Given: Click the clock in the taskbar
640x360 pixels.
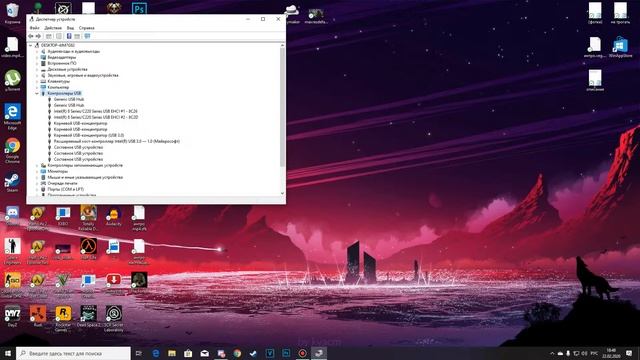Looking at the screenshot, I should pyautogui.click(x=611, y=353).
